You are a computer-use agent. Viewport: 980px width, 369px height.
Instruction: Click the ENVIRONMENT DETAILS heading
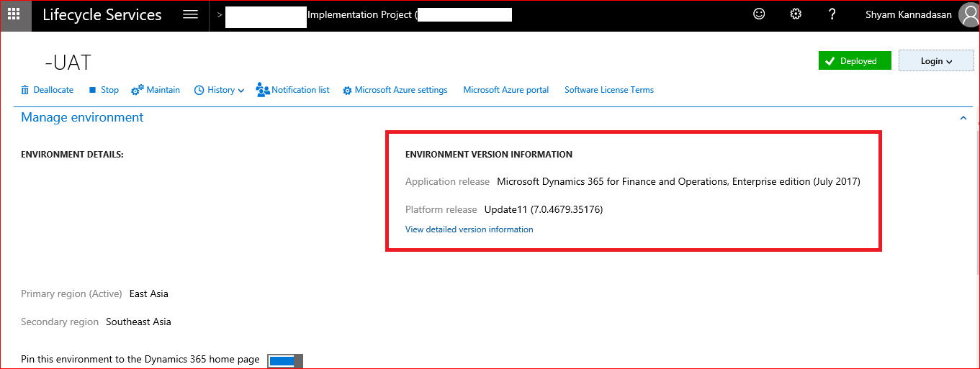point(72,155)
